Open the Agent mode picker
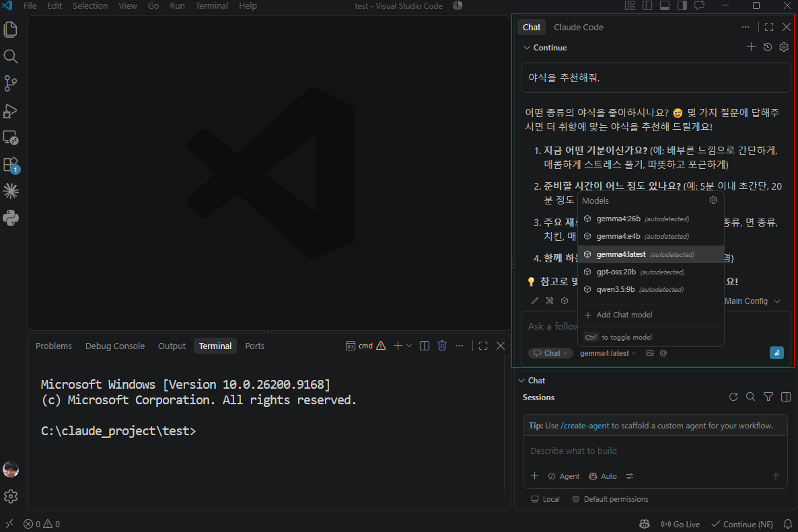 point(564,476)
